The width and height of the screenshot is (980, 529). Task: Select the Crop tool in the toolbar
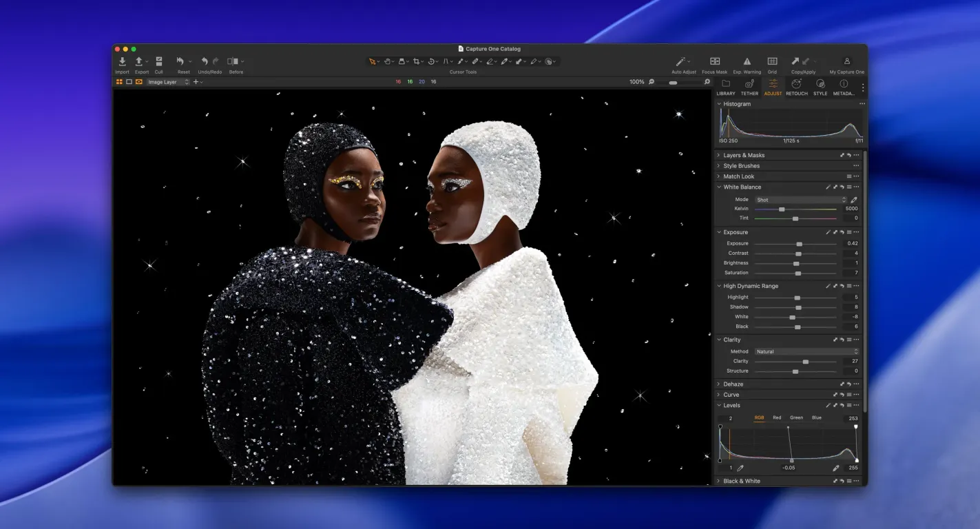(x=417, y=61)
